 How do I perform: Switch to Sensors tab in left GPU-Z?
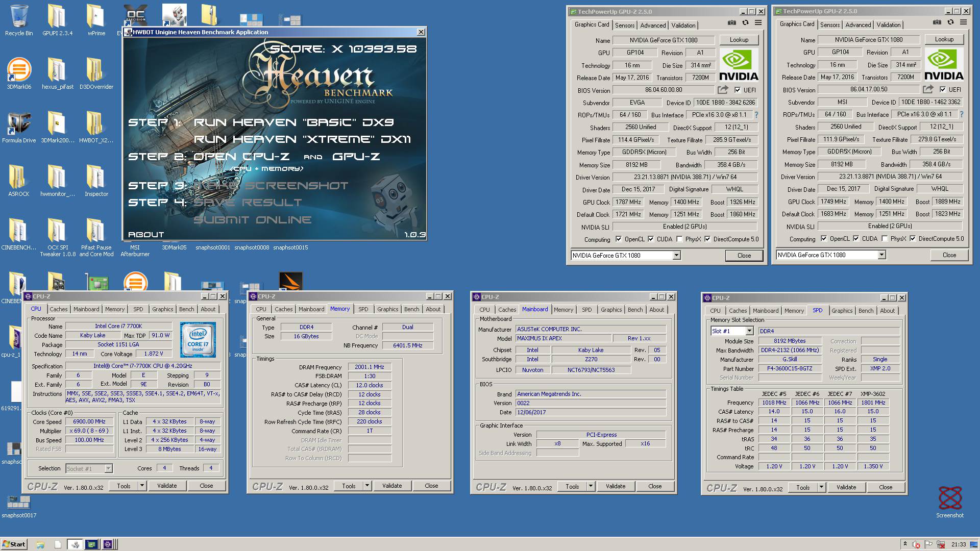pos(625,26)
